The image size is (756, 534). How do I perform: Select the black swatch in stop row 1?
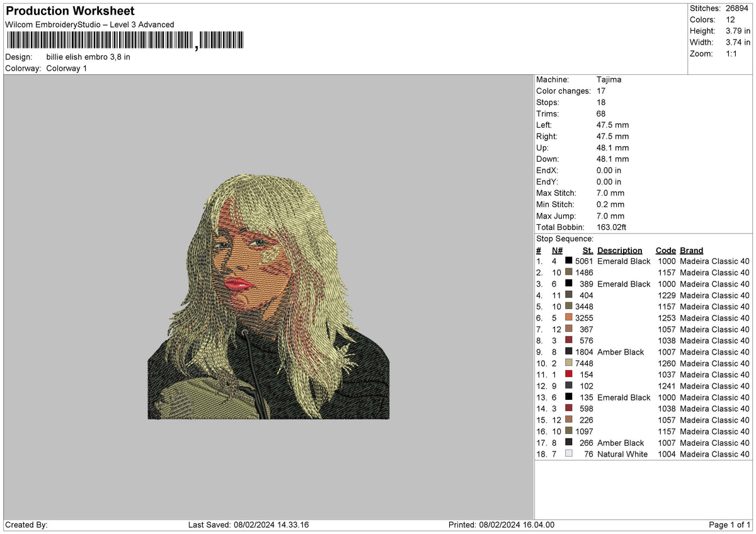click(569, 261)
